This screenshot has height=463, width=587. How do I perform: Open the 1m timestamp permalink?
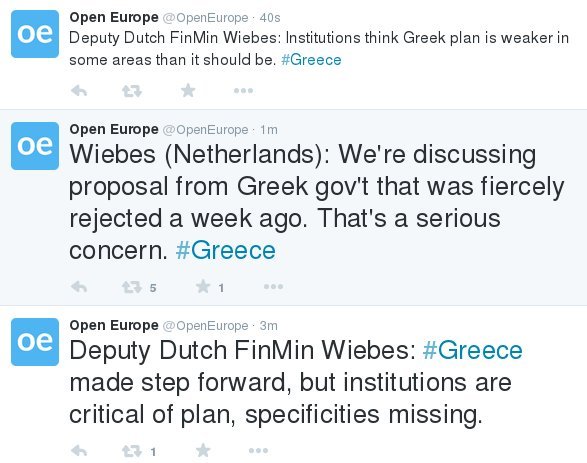click(x=269, y=130)
